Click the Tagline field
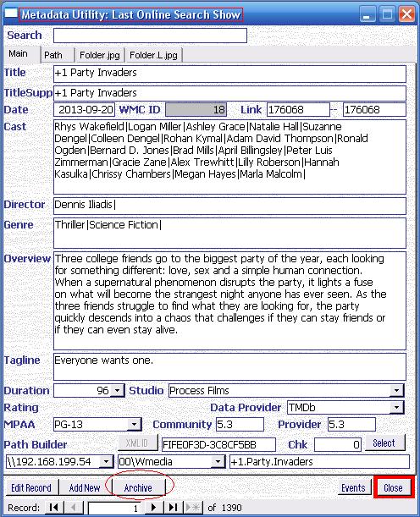The image size is (420, 517). click(x=229, y=366)
